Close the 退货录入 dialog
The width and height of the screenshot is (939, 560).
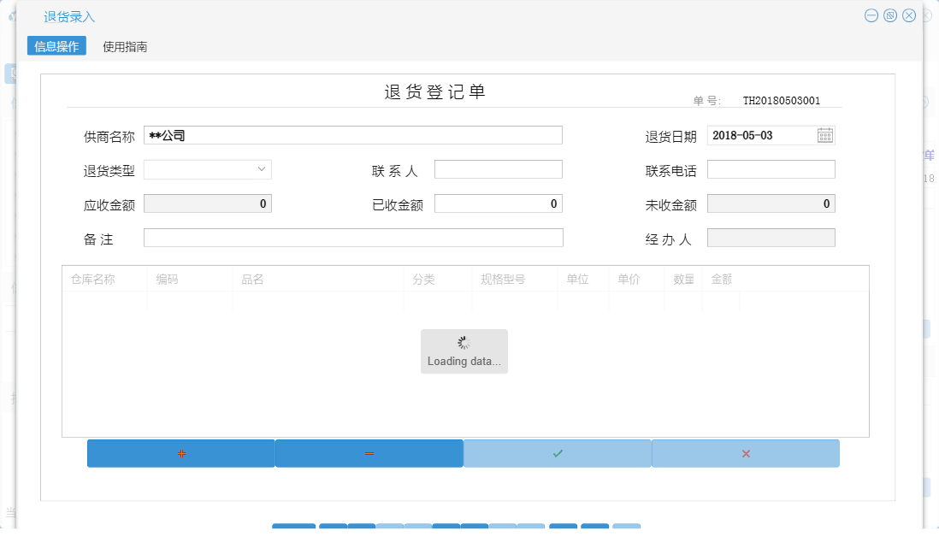click(908, 15)
